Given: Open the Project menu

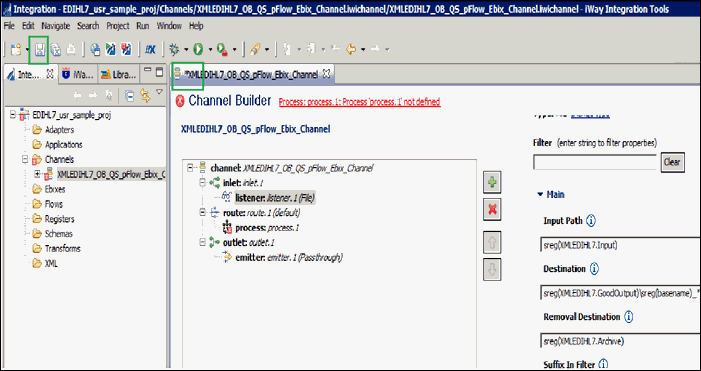Looking at the screenshot, I should click(118, 26).
